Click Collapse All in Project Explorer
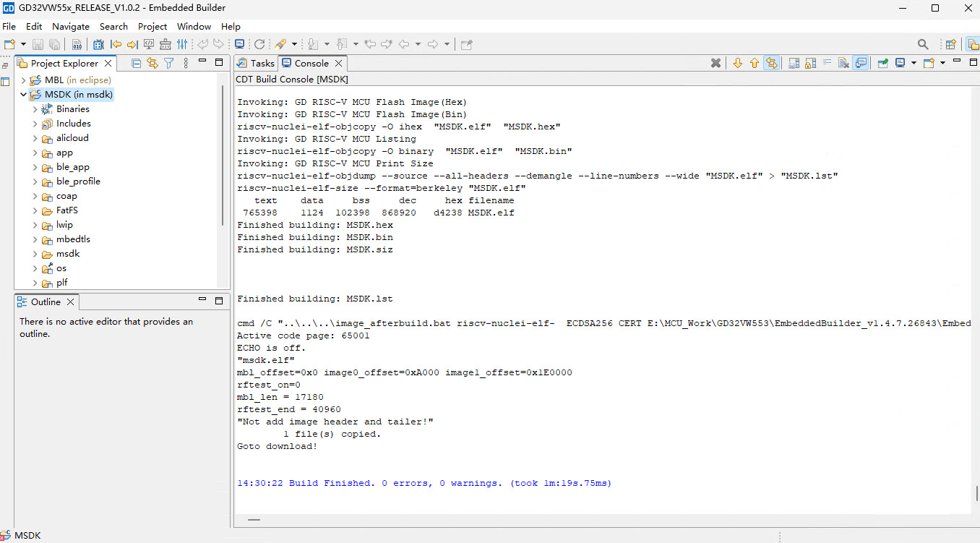 click(x=136, y=64)
